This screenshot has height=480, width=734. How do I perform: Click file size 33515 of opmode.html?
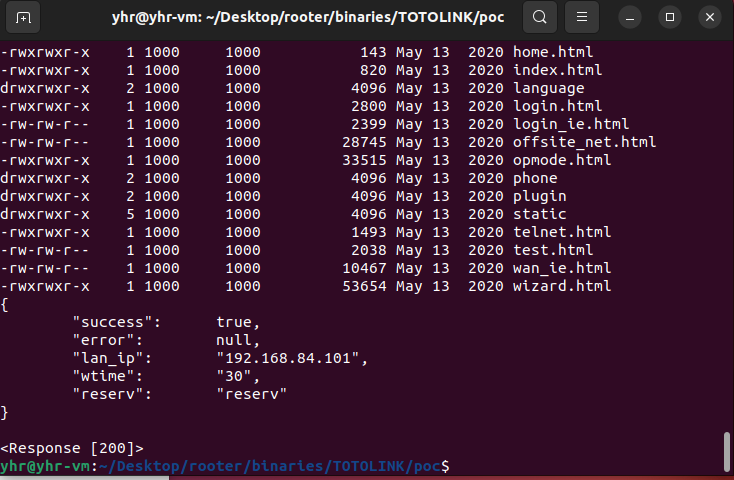364,160
